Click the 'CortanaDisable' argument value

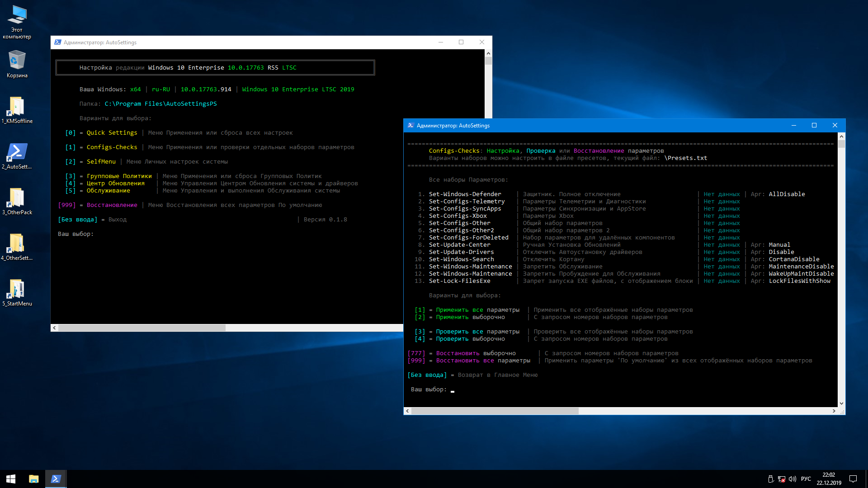pyautogui.click(x=794, y=259)
